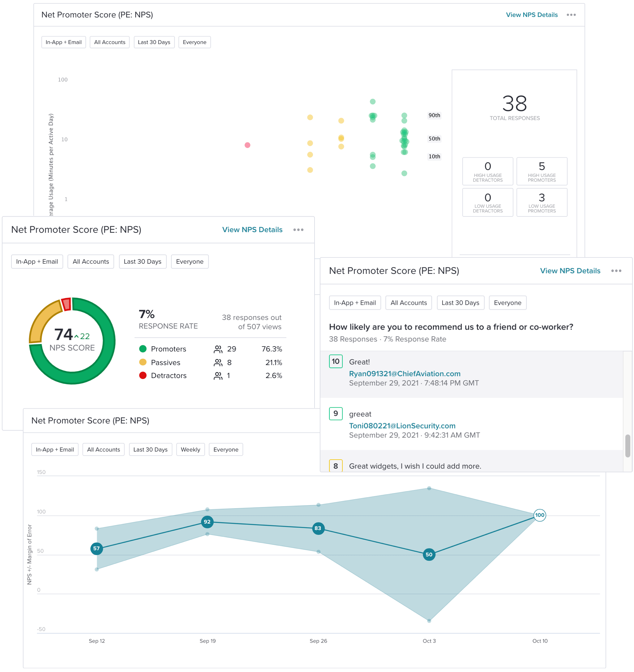Screen dimensions: 634x672
Task: Click the red Detractors legend dot
Action: 142,376
